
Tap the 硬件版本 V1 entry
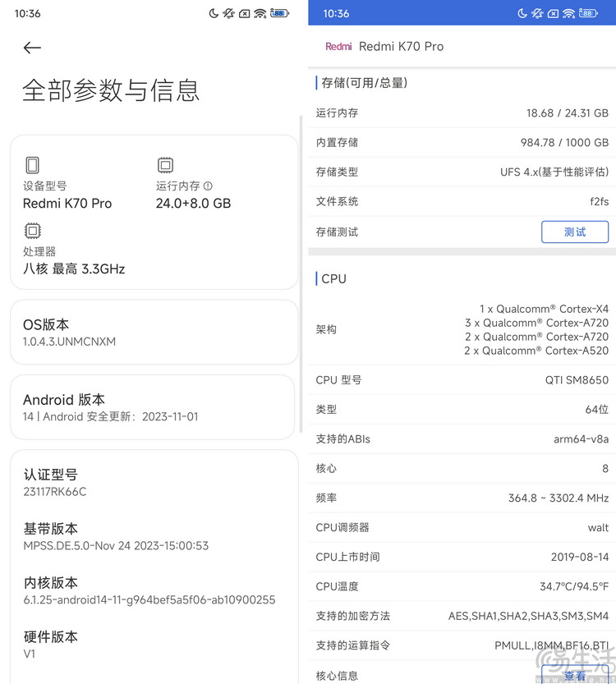click(x=154, y=645)
